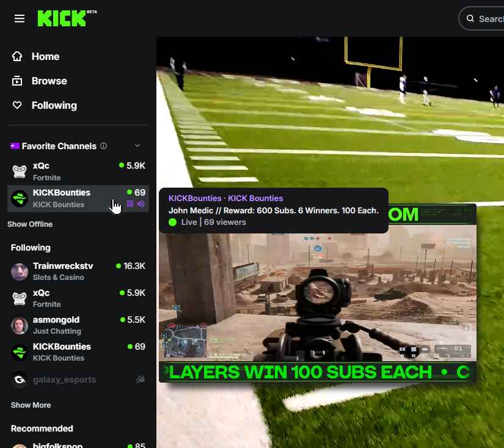Click the John Medic stream title
The image size is (504, 448).
(274, 211)
